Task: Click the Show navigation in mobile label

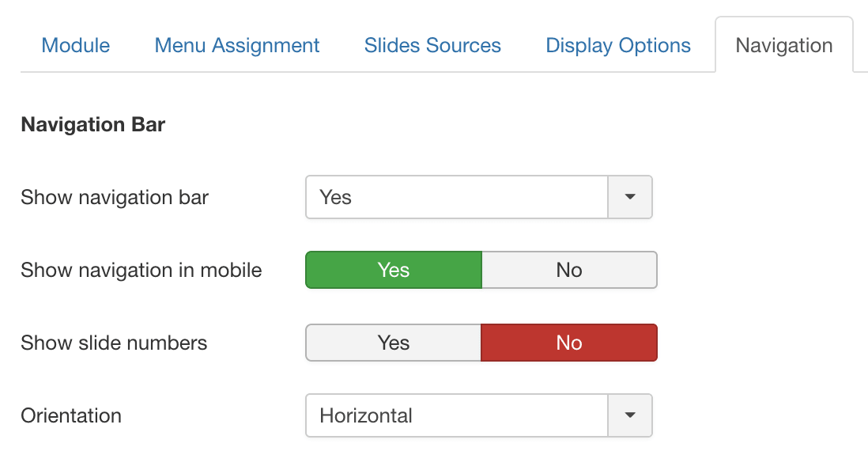Action: [142, 270]
